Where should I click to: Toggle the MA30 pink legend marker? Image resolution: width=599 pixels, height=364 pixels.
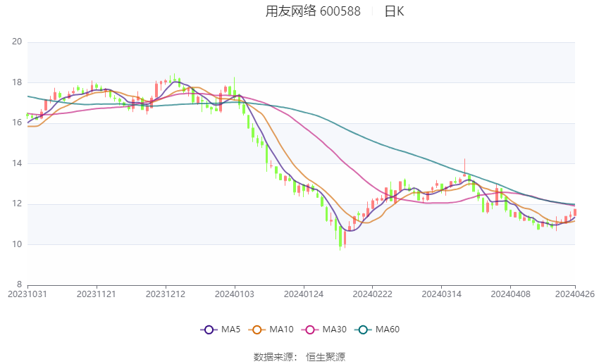[310, 330]
